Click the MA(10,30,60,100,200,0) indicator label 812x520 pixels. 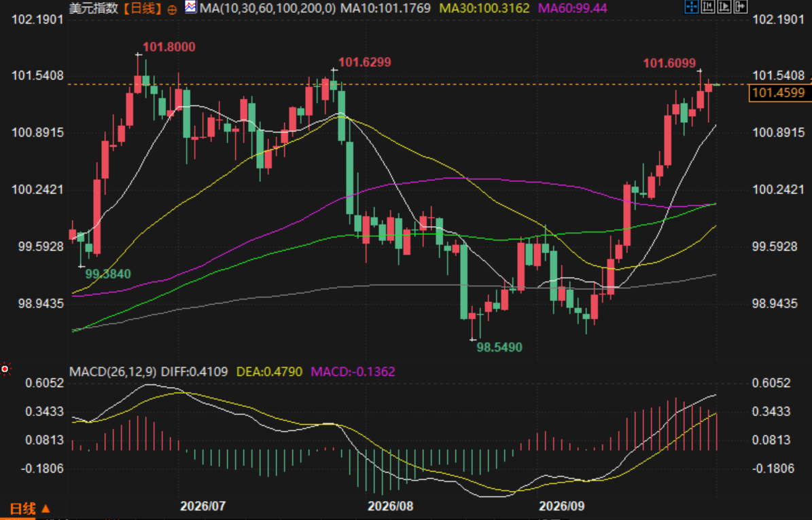(x=267, y=8)
